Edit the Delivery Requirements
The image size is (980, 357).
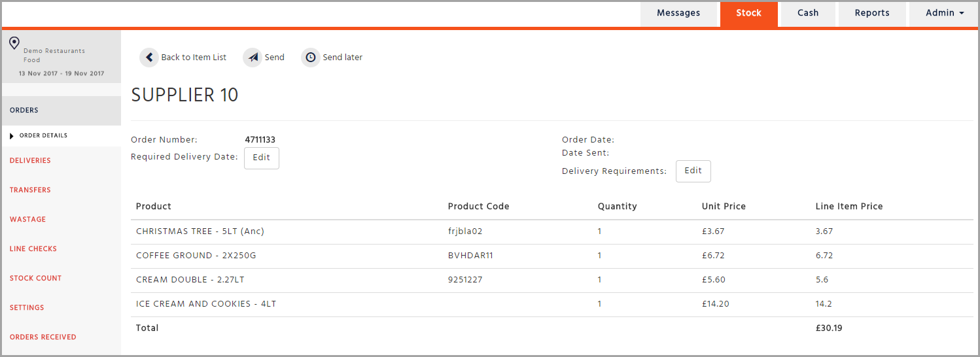point(693,171)
